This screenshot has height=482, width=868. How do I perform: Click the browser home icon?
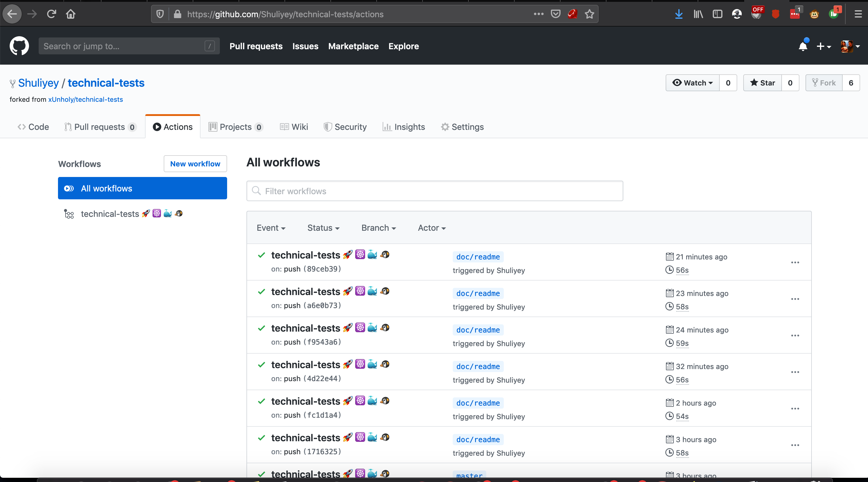click(x=71, y=14)
